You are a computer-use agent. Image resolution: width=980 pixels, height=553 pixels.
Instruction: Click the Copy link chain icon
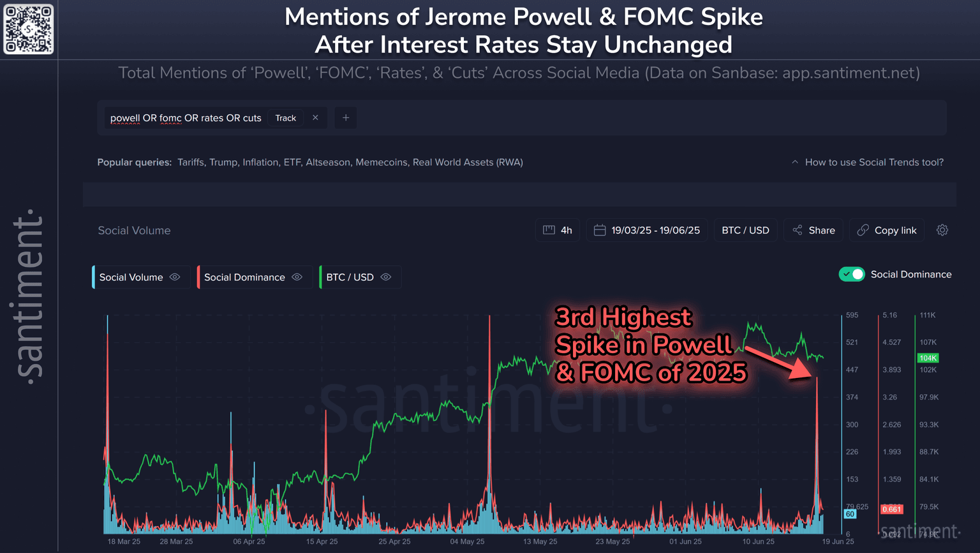tap(863, 230)
